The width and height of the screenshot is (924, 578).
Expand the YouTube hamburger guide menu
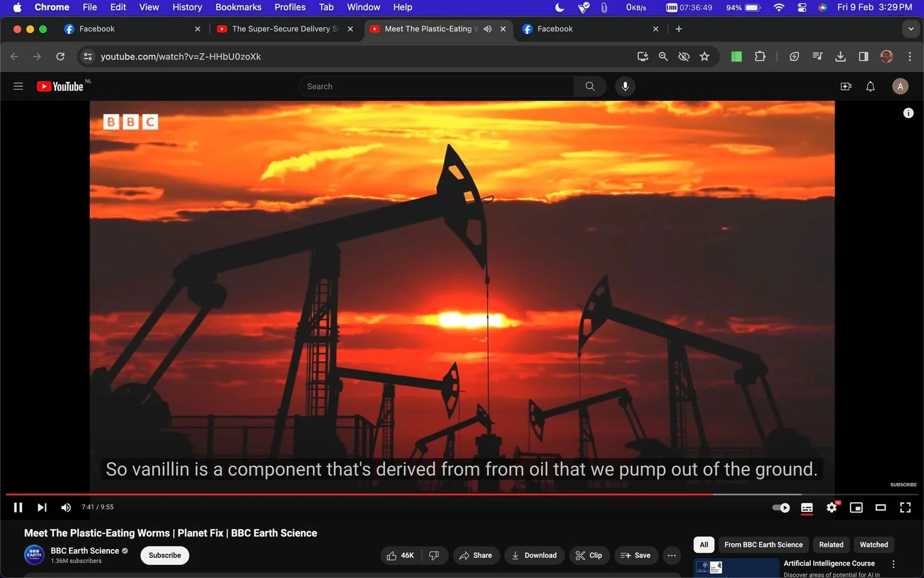[18, 87]
